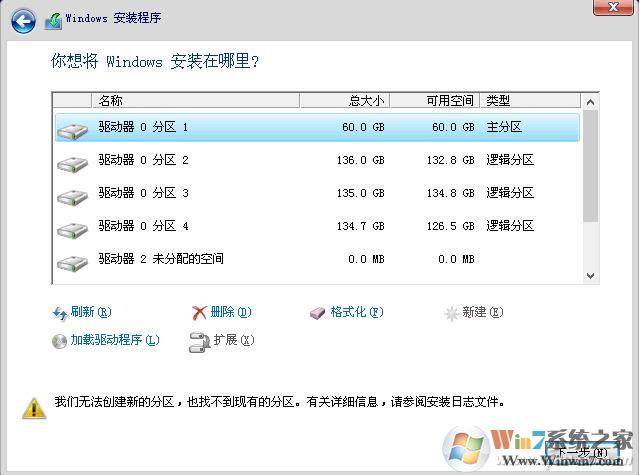Click the yellow warning triangle icon

click(34, 408)
